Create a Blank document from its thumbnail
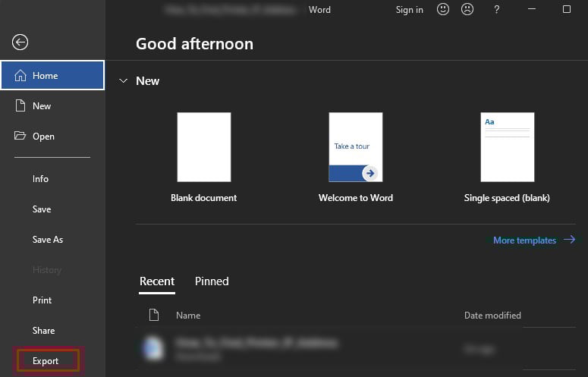 [204, 147]
